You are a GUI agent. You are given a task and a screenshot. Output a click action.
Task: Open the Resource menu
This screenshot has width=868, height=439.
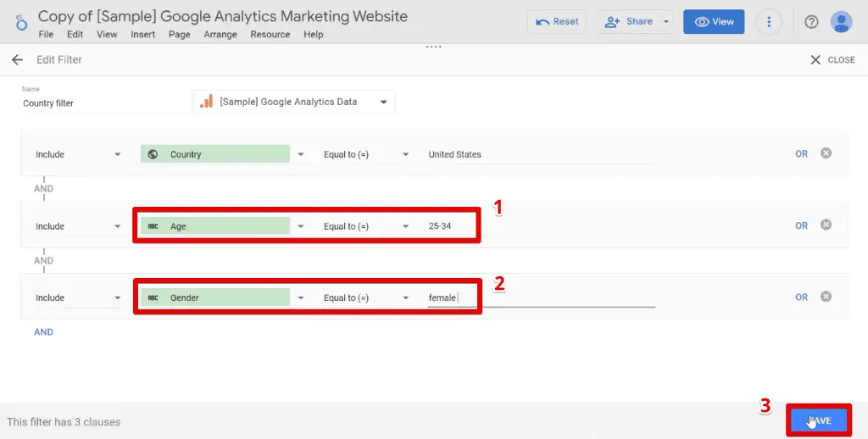tap(270, 35)
